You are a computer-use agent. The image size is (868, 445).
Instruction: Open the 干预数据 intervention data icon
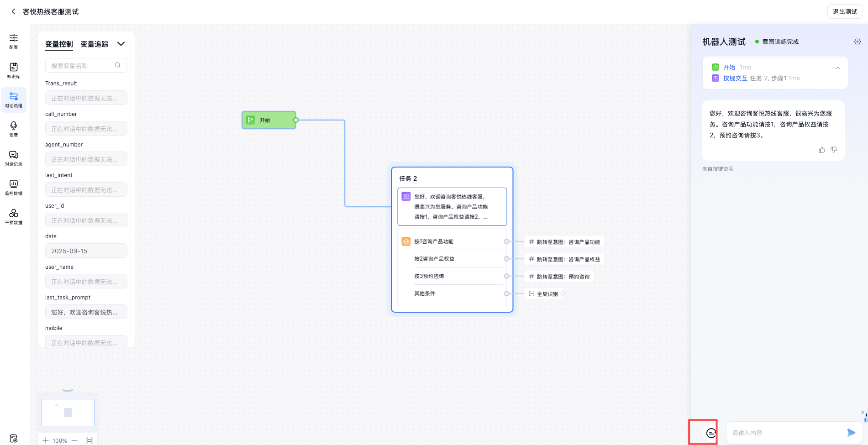point(14,216)
